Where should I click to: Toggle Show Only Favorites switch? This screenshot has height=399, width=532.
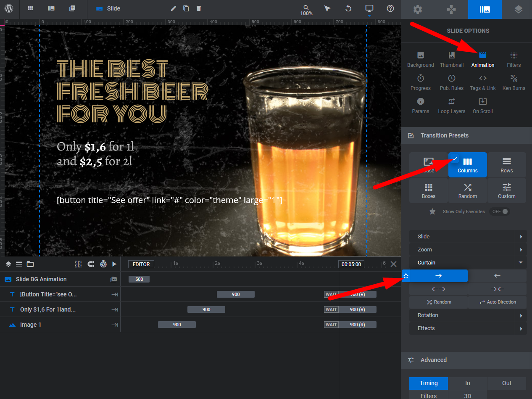[500, 211]
